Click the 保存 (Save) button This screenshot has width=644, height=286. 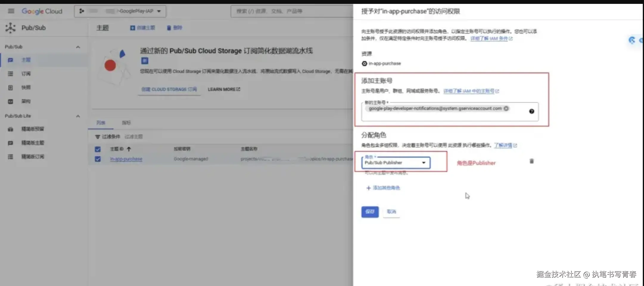click(x=370, y=212)
